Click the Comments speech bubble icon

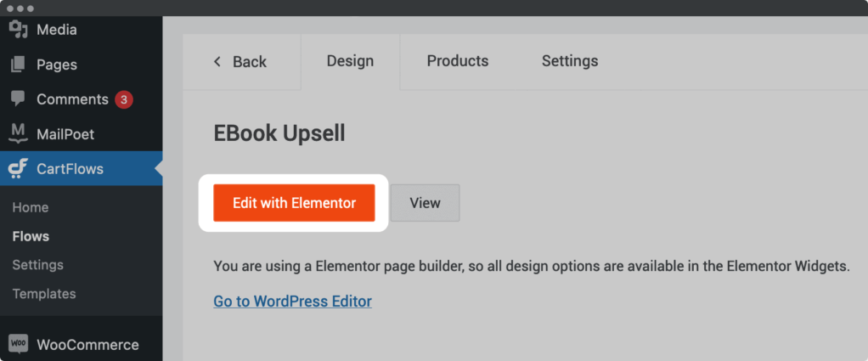(x=18, y=99)
